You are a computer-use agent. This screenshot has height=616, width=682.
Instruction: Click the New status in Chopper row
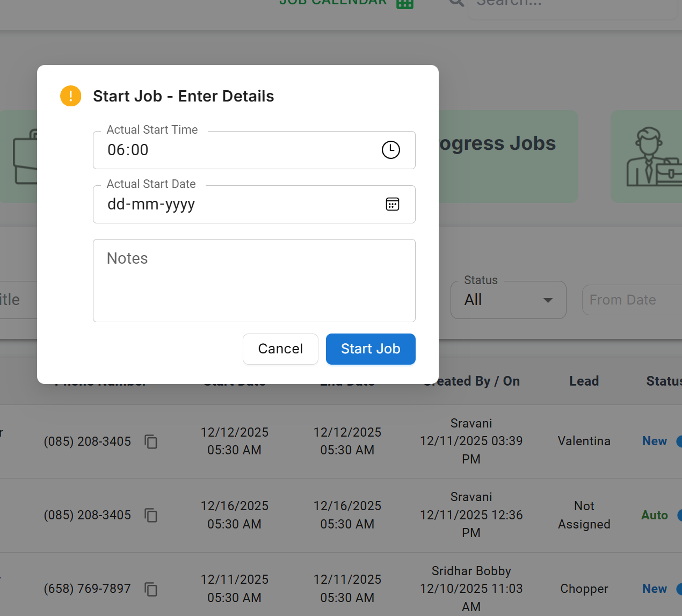point(655,589)
